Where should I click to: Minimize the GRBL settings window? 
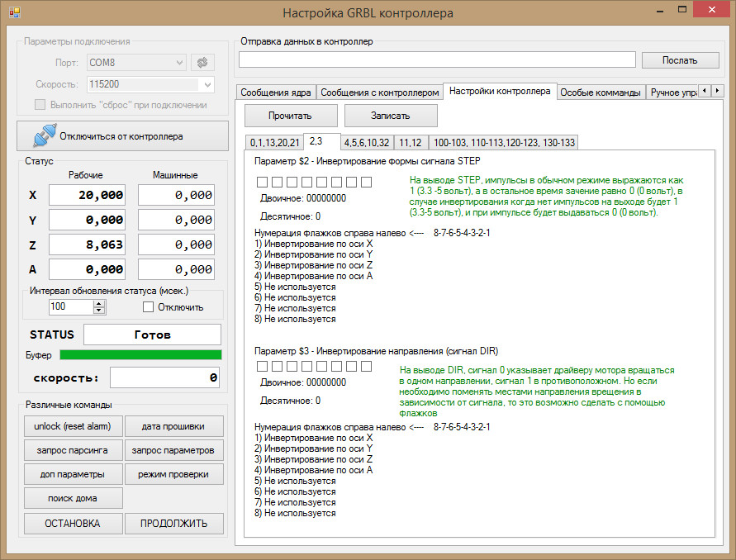pos(660,10)
